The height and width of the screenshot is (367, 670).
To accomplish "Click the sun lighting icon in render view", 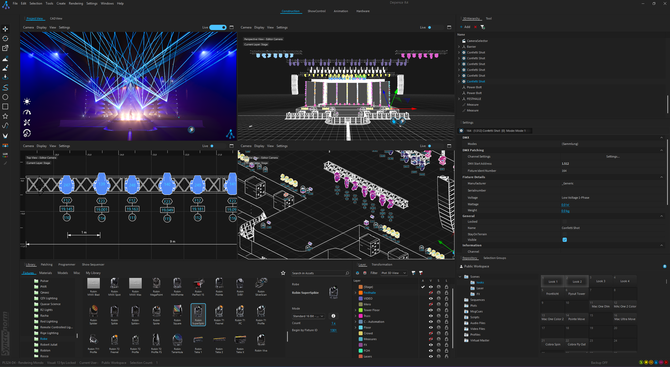I will [27, 102].
